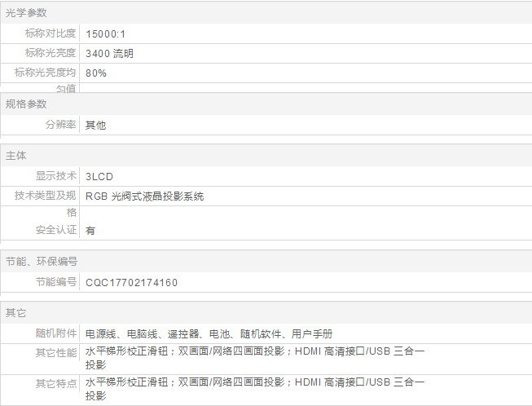The image size is (532, 406).
Task: Click the uniformity value 80%
Action: [x=96, y=73]
